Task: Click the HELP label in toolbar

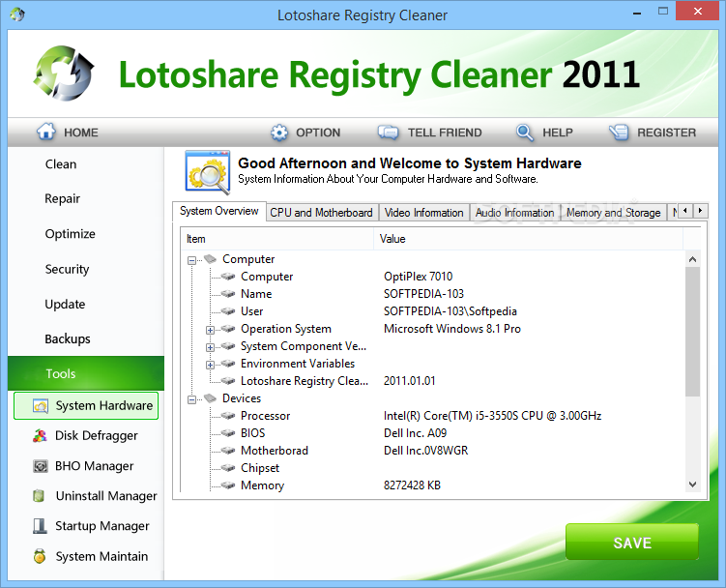Action: pyautogui.click(x=558, y=132)
